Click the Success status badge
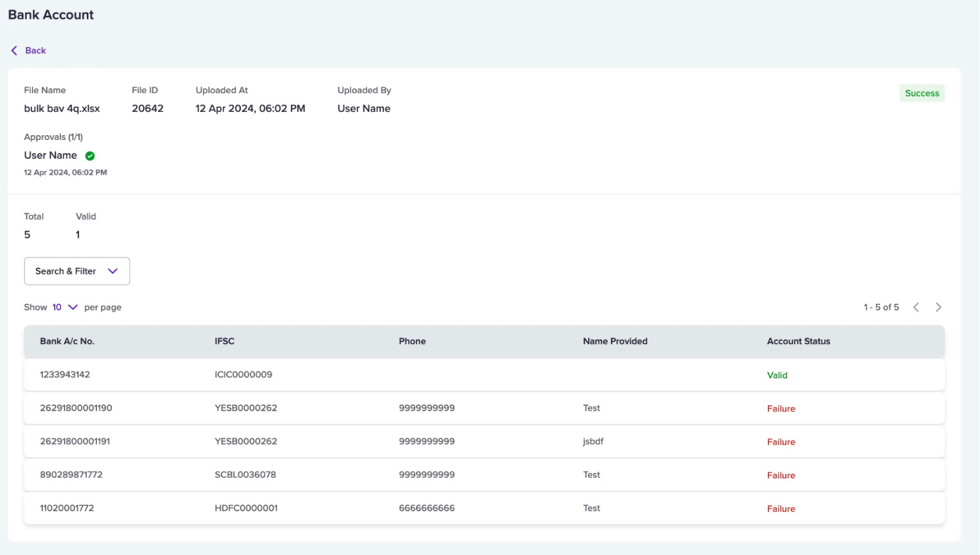The image size is (980, 555). (921, 92)
